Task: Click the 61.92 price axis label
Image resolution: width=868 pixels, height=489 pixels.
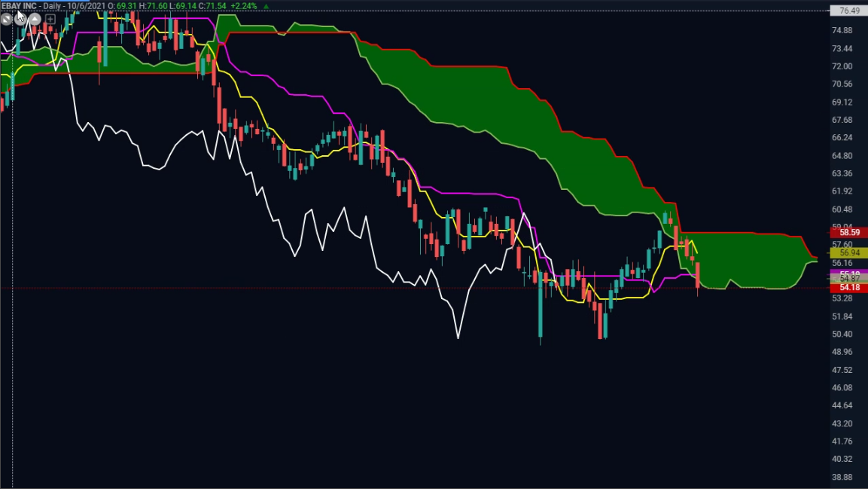Action: point(842,191)
